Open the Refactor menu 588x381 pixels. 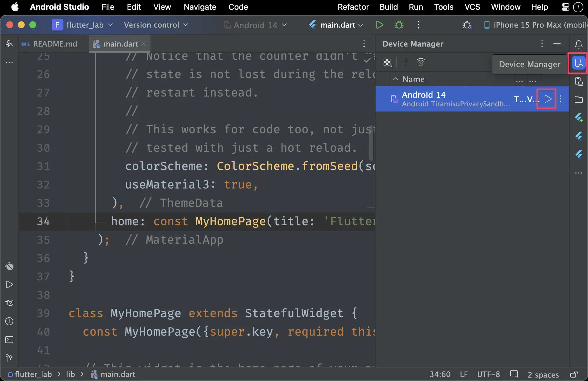tap(353, 7)
